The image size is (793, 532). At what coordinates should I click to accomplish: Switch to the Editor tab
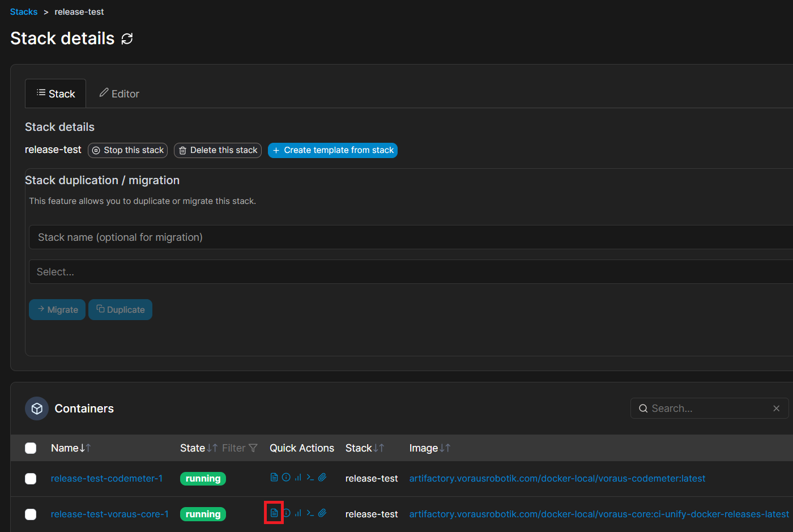point(120,94)
